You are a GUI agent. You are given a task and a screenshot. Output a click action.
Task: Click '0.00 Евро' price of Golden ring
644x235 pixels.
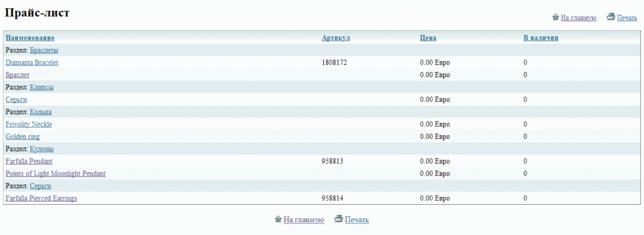tap(435, 136)
